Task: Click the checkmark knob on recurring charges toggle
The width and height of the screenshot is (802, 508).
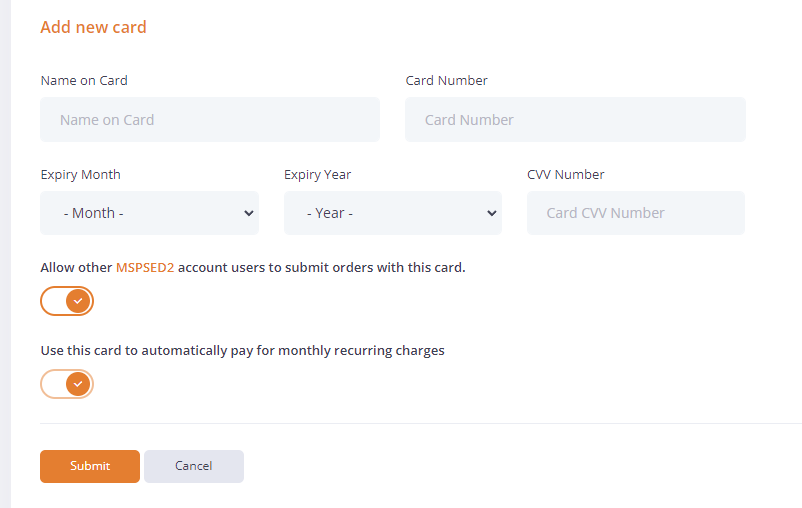Action: coord(78,384)
